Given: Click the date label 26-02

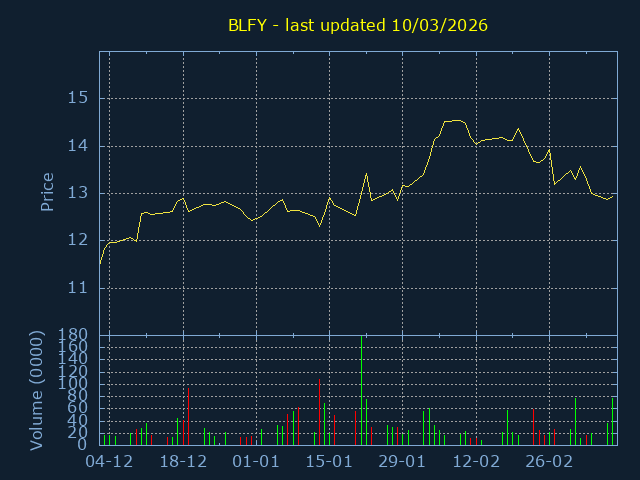Looking at the screenshot, I should 549,462.
